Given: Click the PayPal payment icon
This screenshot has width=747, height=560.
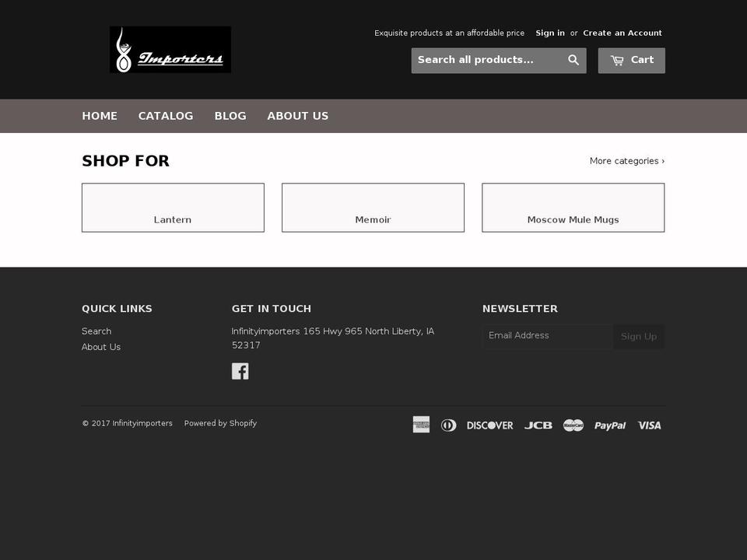Looking at the screenshot, I should (x=610, y=425).
